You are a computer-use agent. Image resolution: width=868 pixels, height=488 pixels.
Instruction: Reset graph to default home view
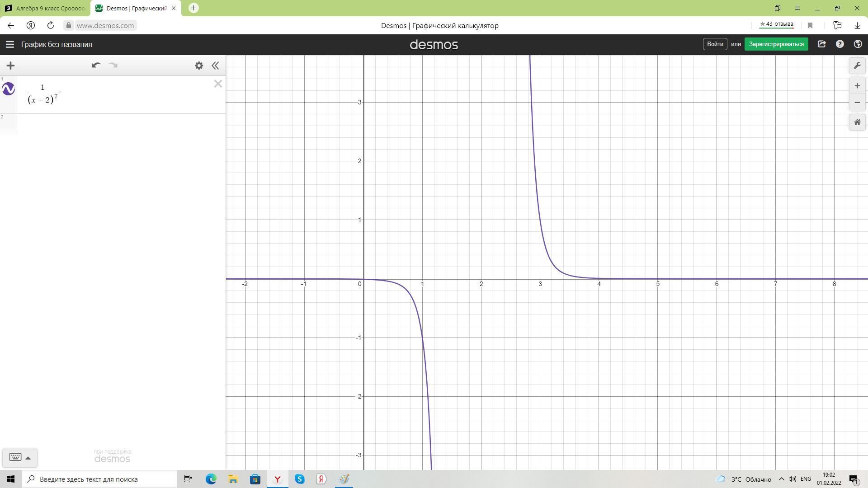click(857, 122)
